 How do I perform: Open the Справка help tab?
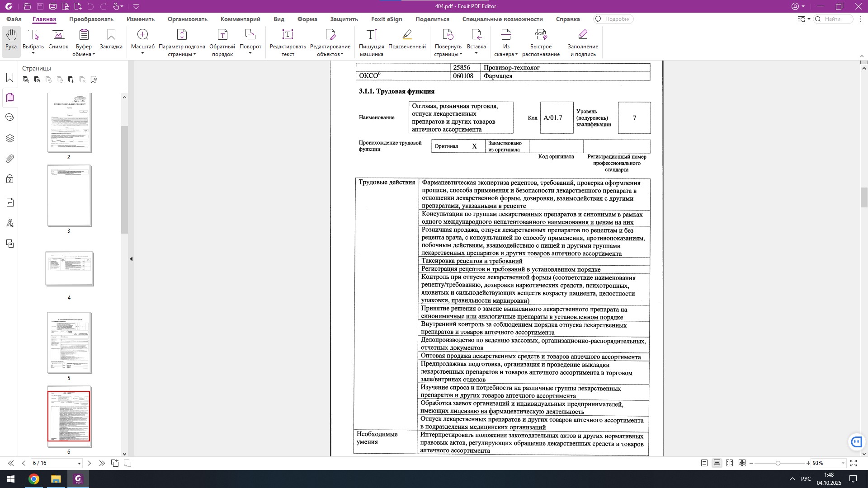(568, 19)
